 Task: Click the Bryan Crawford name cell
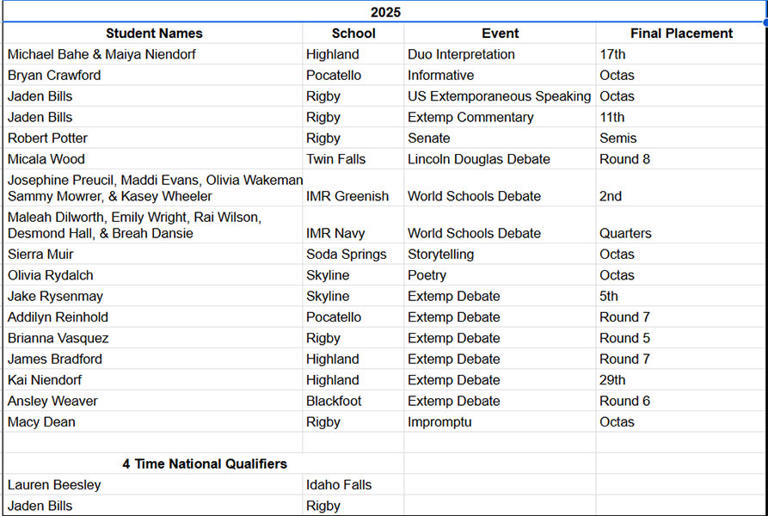click(x=153, y=75)
